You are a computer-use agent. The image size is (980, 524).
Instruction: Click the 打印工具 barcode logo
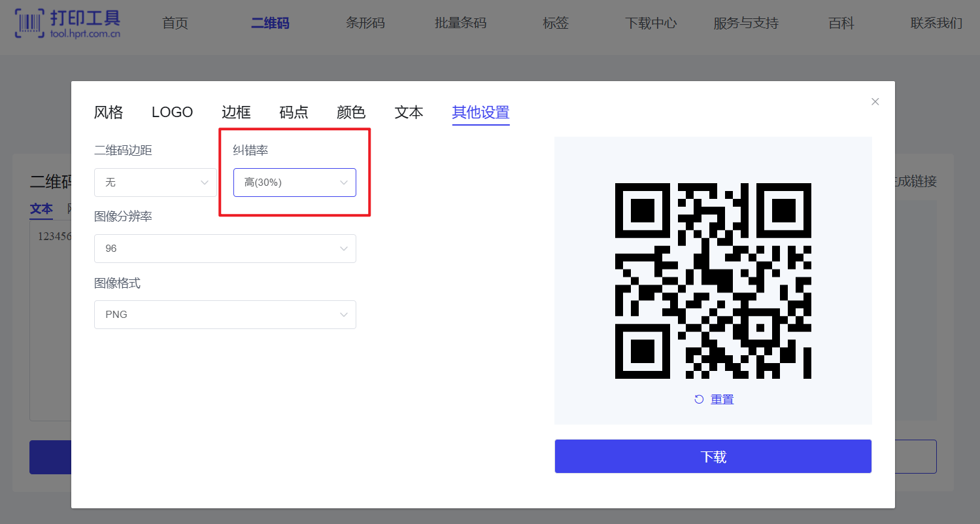coord(67,24)
